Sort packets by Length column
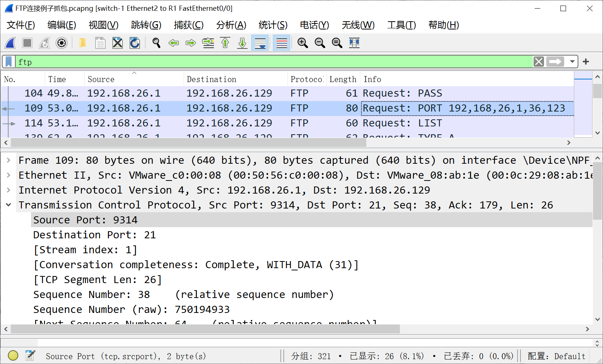Screen dimensions: 603x364 click(343, 79)
